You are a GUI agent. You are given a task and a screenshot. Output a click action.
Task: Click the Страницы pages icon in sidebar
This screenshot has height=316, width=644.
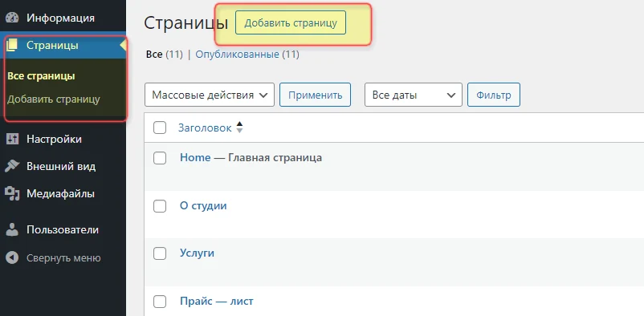click(12, 45)
